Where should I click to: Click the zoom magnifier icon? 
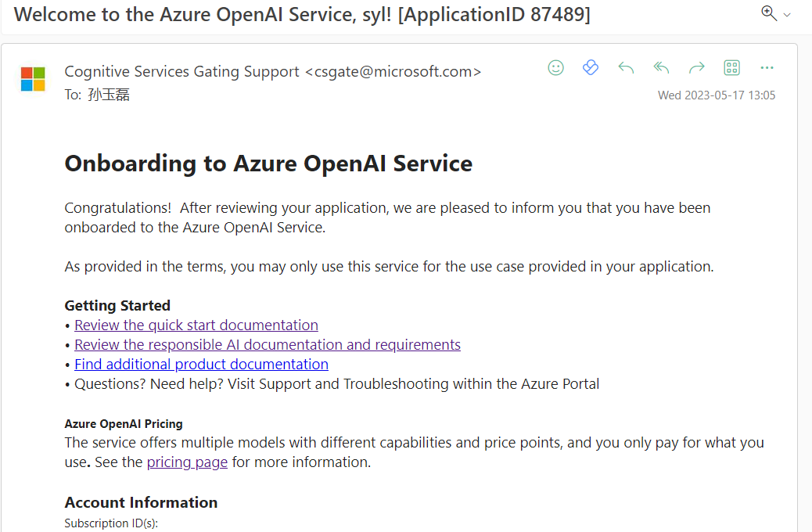point(768,13)
